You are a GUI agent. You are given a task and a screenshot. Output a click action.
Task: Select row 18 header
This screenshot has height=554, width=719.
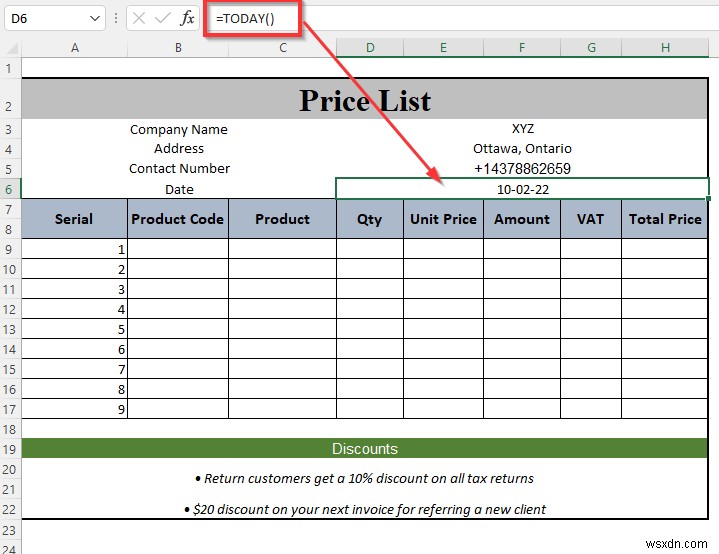(9, 429)
